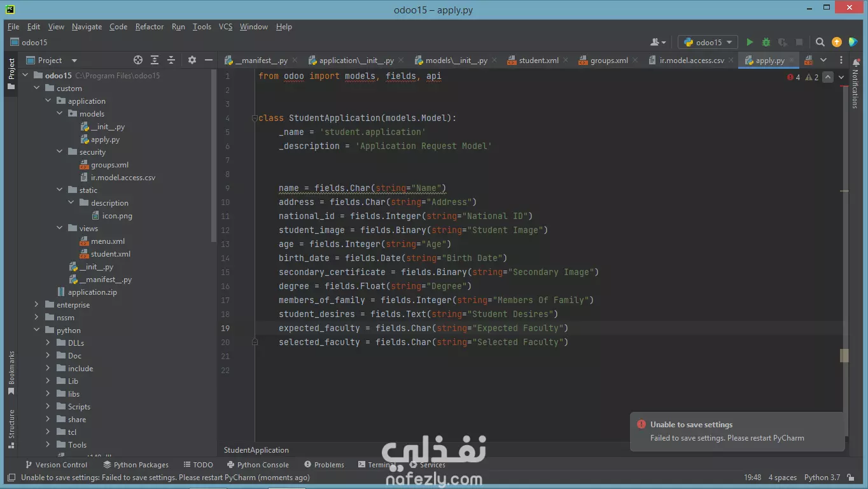Run the odoo15 configuration with green play icon
The height and width of the screenshot is (489, 868).
point(749,41)
